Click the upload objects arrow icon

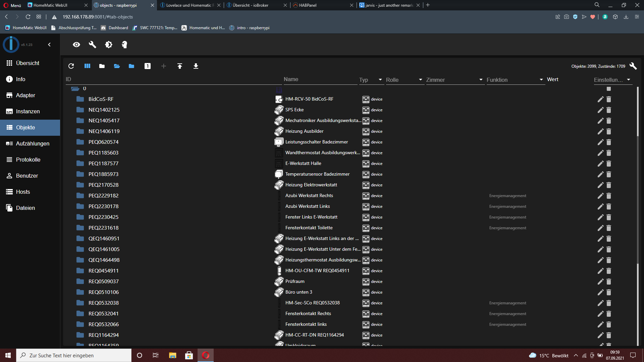point(180,66)
